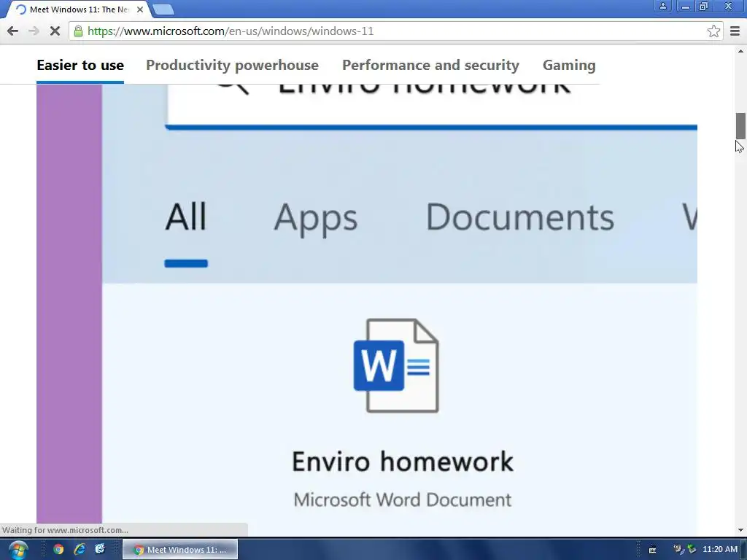The width and height of the screenshot is (747, 560).
Task: Go back using the browser back arrow
Action: pos(13,31)
